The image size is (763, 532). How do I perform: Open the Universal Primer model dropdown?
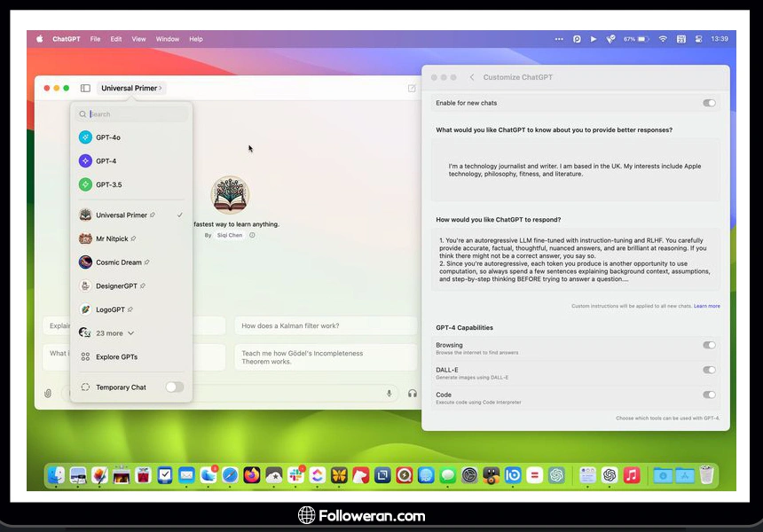131,89
